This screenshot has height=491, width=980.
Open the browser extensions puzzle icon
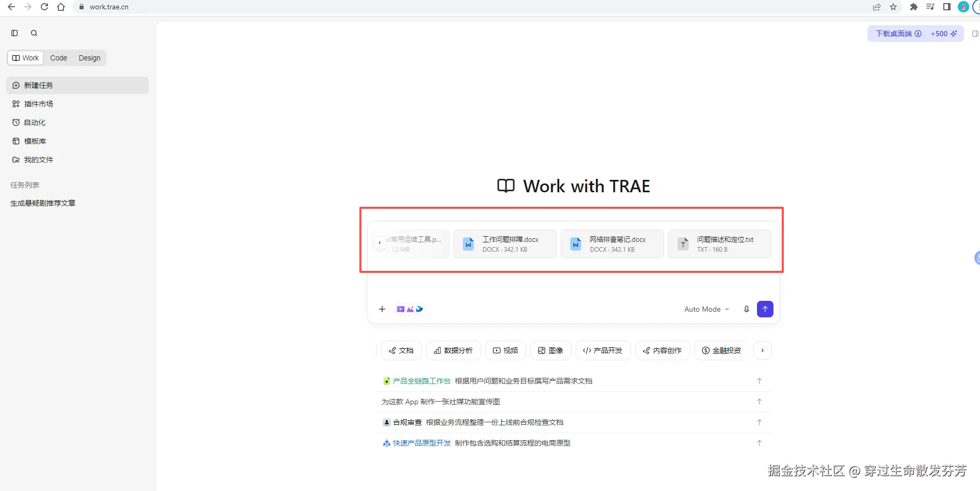click(x=913, y=7)
